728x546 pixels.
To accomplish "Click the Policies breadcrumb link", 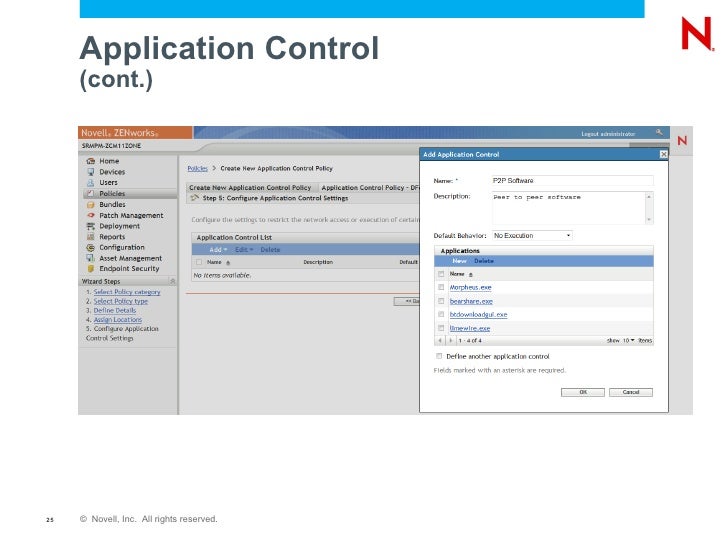I will tap(197, 168).
